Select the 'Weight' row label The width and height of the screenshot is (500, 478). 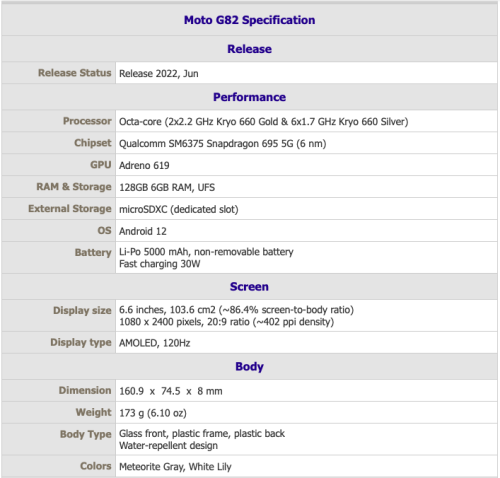pyautogui.click(x=94, y=412)
